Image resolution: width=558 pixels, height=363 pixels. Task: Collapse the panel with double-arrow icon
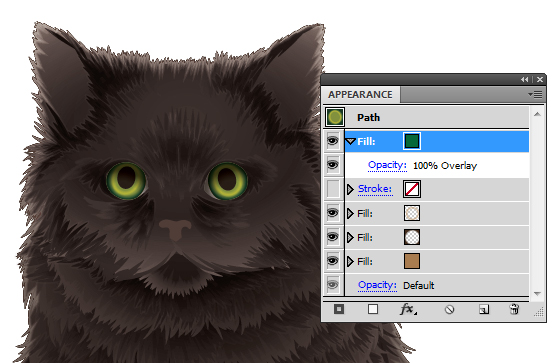tap(525, 80)
